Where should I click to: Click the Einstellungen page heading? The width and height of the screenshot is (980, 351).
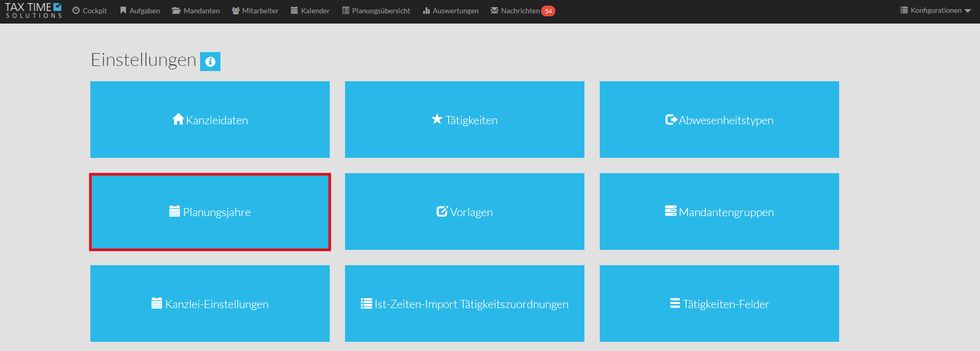[x=143, y=60]
